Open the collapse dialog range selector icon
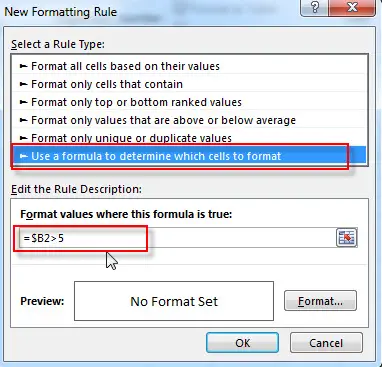This screenshot has height=367, width=382. (347, 238)
